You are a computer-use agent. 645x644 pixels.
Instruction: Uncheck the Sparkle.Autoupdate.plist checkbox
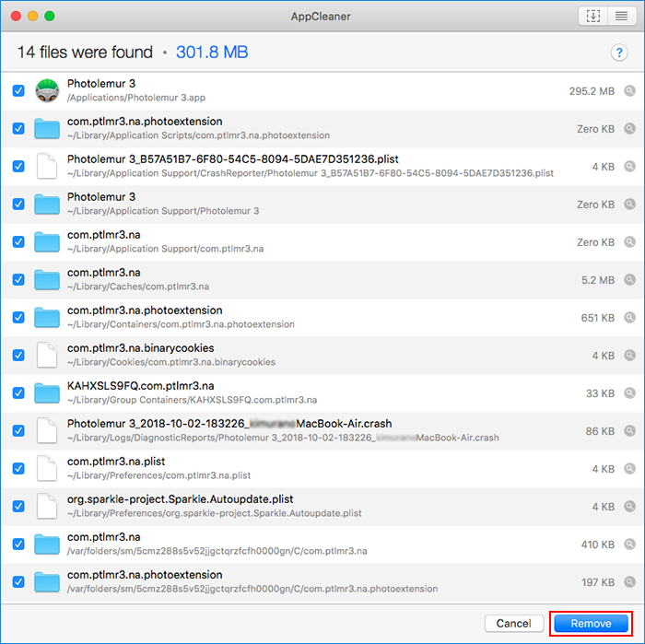tap(18, 506)
